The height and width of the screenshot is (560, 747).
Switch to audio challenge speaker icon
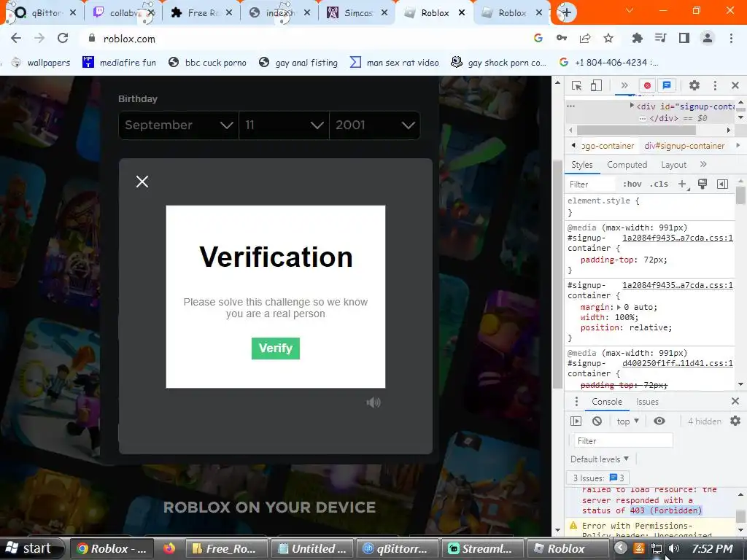373,402
